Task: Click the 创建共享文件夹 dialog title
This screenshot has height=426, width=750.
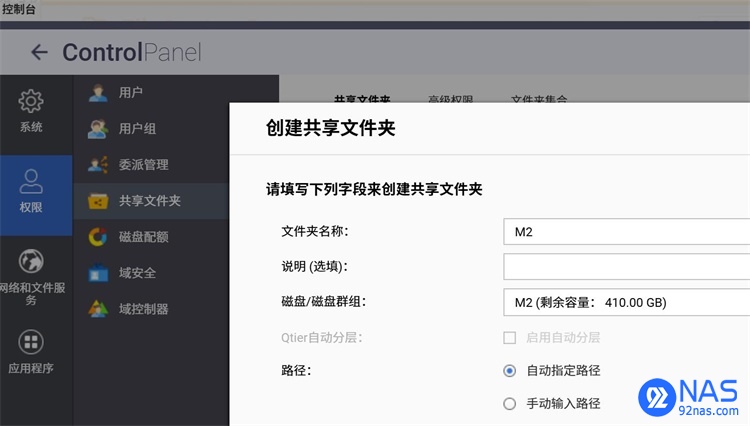Action: (x=331, y=128)
